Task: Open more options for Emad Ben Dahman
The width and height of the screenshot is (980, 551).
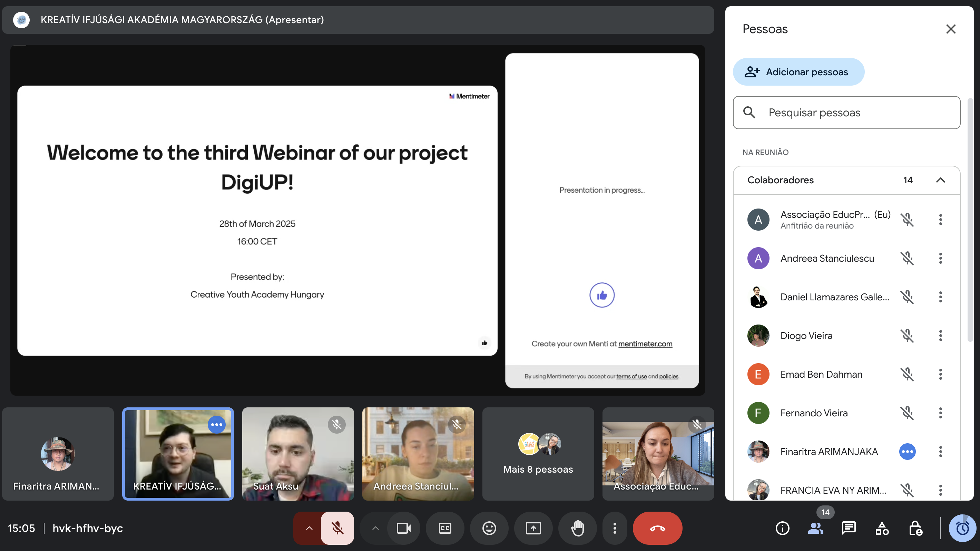Action: 940,374
